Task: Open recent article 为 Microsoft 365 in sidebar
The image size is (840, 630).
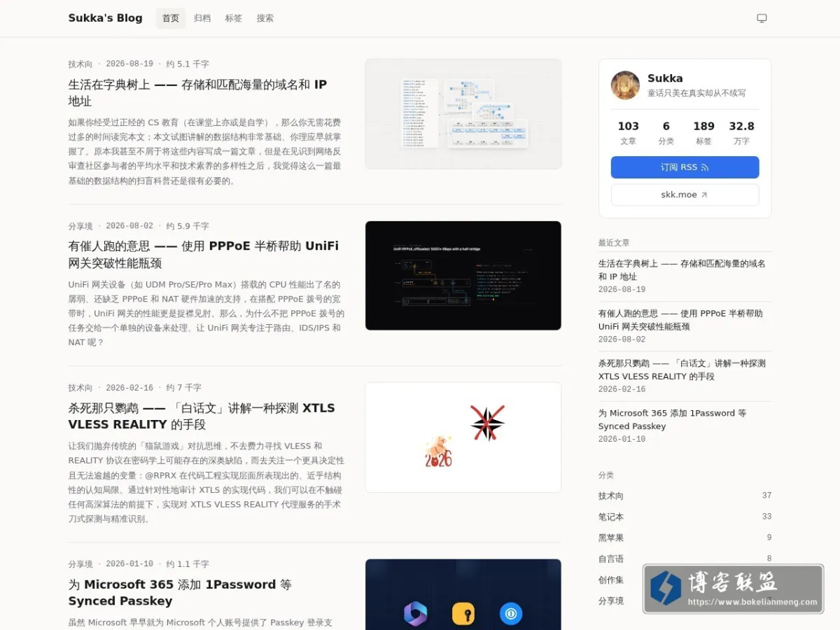Action: 672,419
